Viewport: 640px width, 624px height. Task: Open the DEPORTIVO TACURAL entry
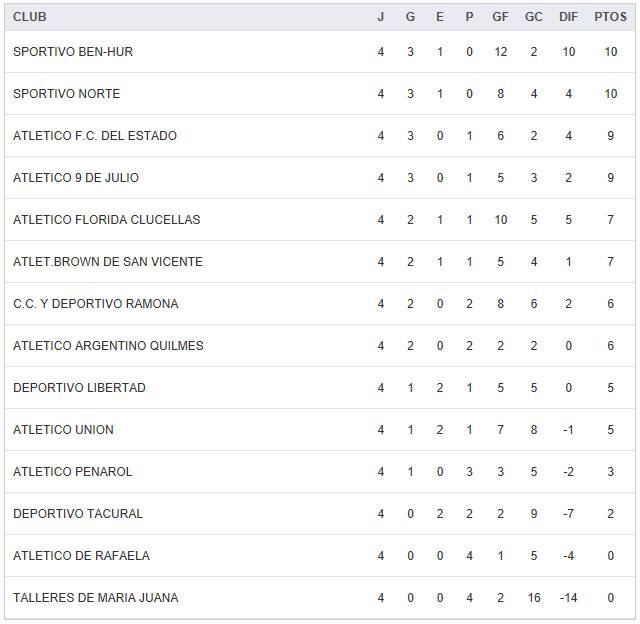(78, 514)
